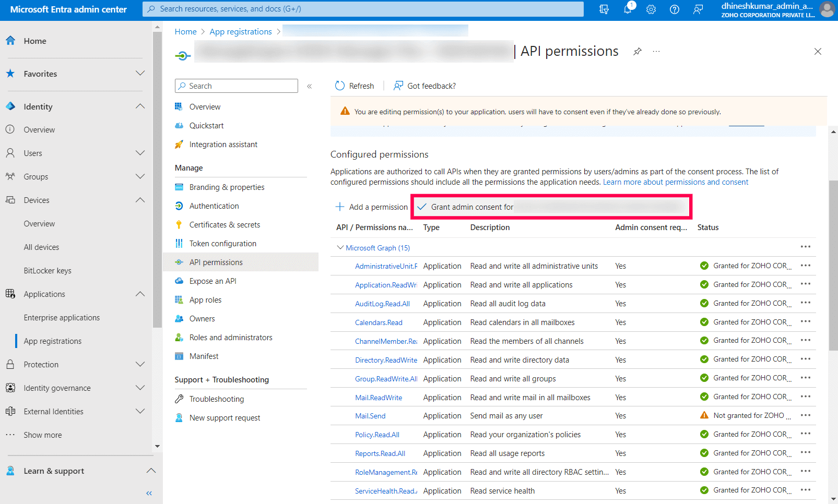
Task: Open portal settings gear icon
Action: [x=651, y=9]
